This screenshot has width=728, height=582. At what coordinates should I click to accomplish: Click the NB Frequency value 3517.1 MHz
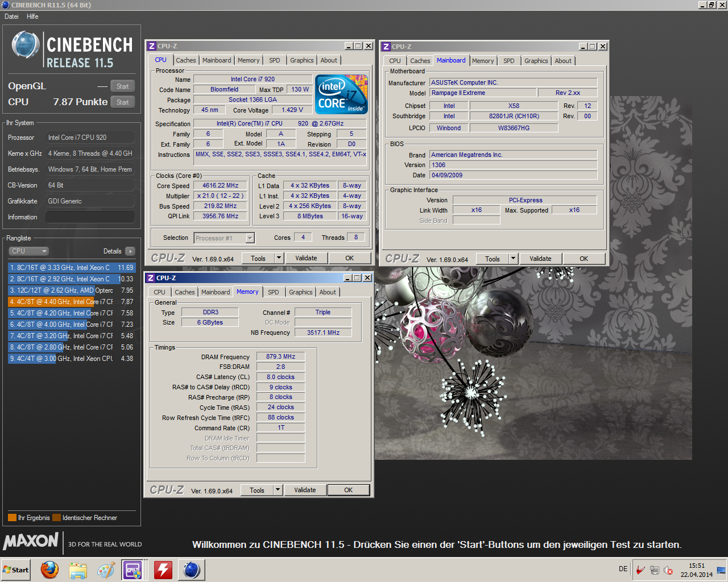pyautogui.click(x=323, y=332)
